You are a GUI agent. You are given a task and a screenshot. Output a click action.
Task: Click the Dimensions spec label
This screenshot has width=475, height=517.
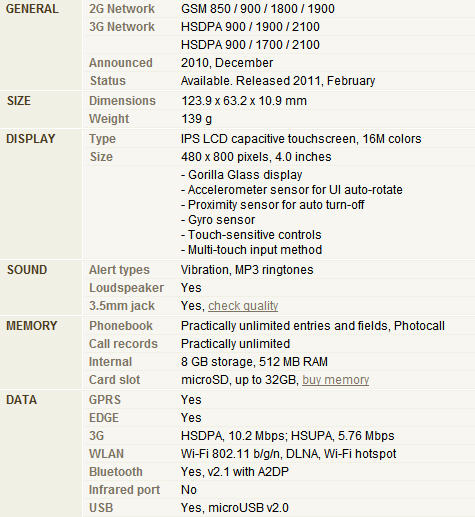click(x=122, y=101)
